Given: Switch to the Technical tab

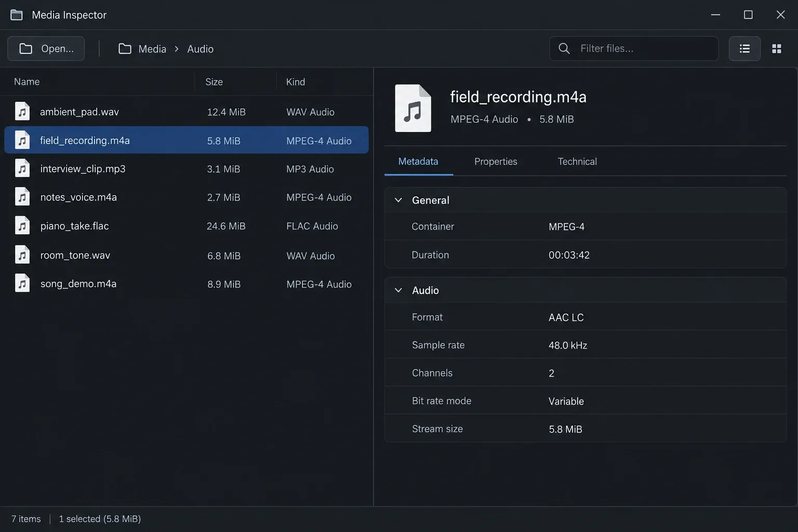Looking at the screenshot, I should pyautogui.click(x=577, y=162).
